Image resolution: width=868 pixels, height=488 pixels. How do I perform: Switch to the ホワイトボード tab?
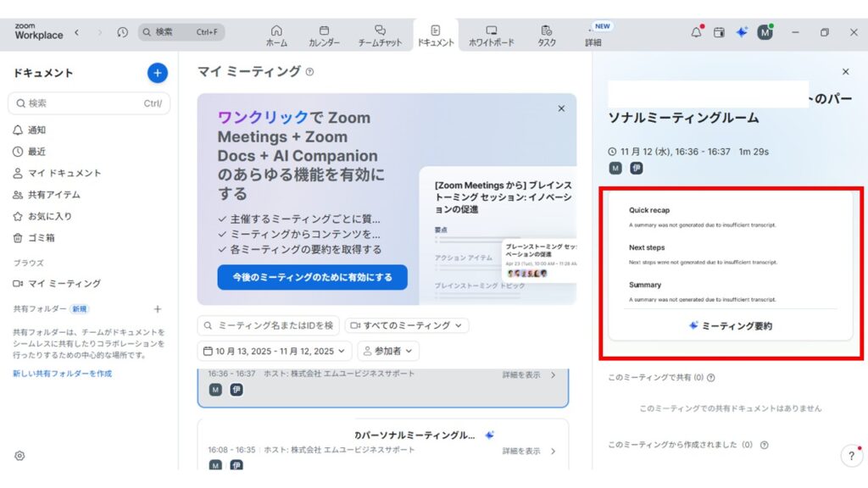click(491, 35)
